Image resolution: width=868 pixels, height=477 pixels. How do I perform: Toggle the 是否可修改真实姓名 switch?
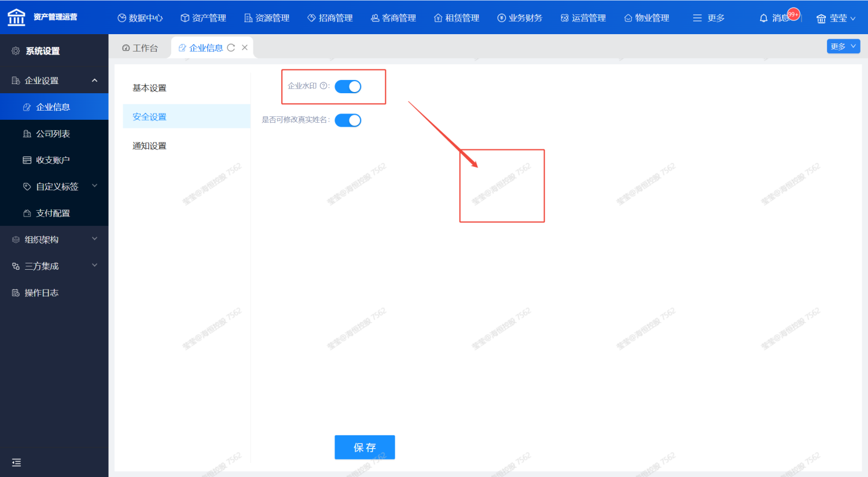[x=348, y=120]
